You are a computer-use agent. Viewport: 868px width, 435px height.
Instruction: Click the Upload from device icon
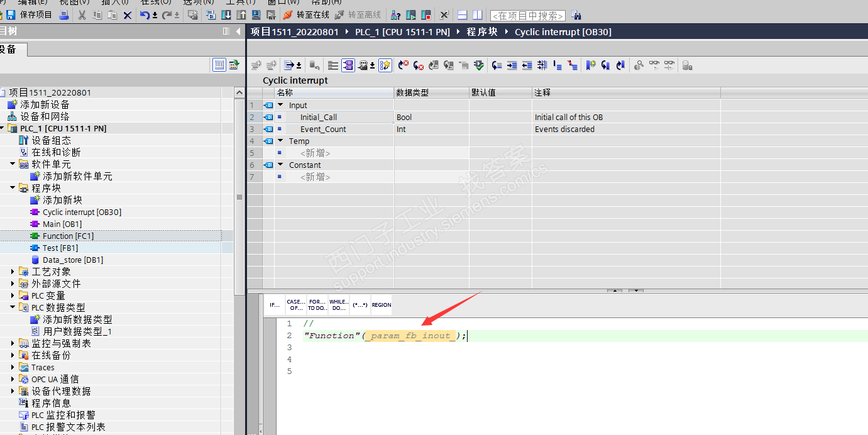click(x=241, y=14)
